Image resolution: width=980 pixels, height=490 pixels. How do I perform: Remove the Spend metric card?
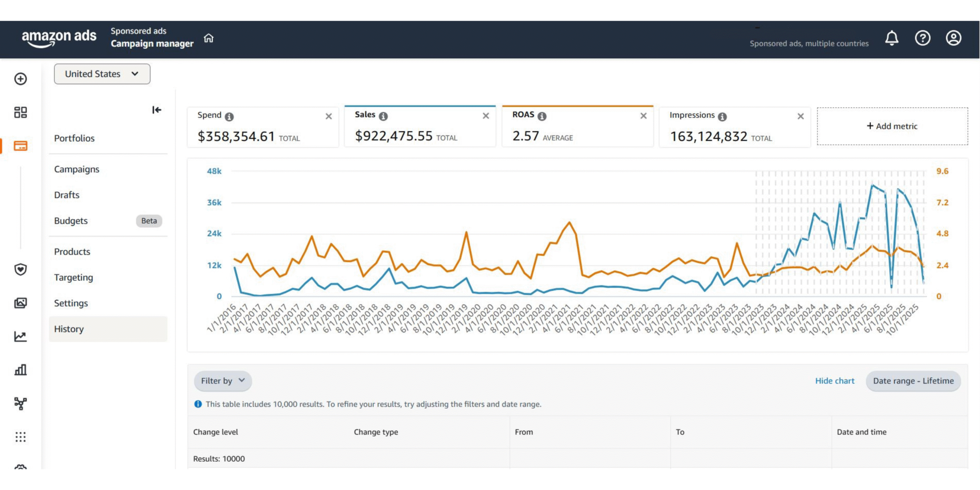(329, 116)
